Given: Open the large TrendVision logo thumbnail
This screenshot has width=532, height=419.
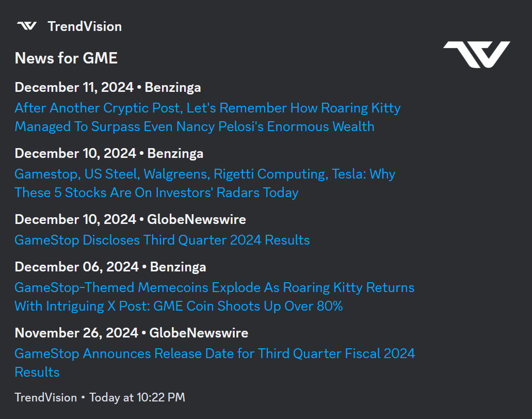Looking at the screenshot, I should [476, 54].
